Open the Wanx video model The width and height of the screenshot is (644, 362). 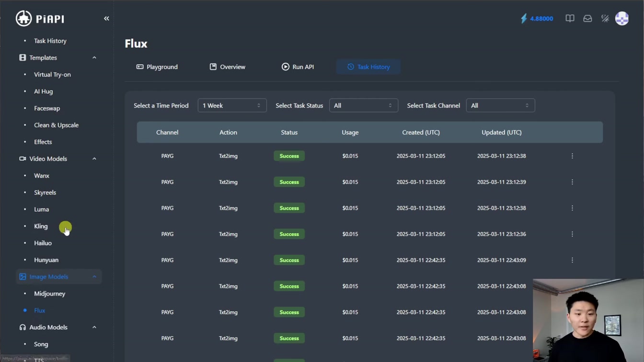point(42,176)
